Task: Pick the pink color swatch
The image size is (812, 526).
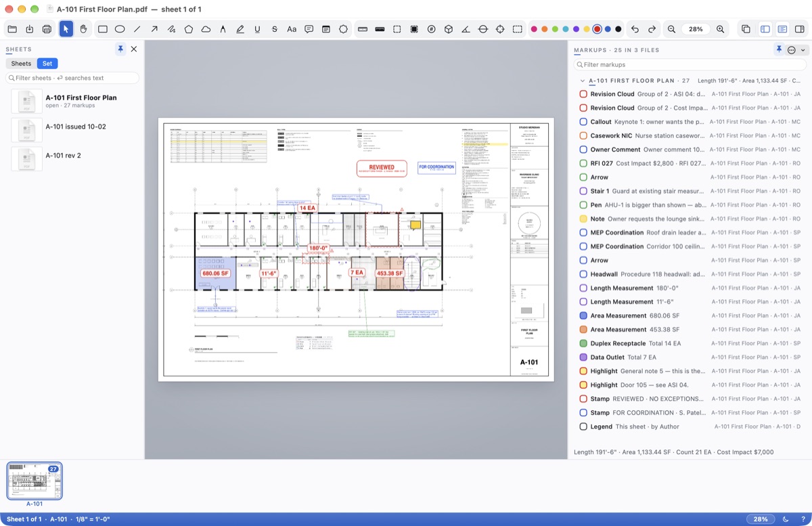Action: (x=534, y=29)
